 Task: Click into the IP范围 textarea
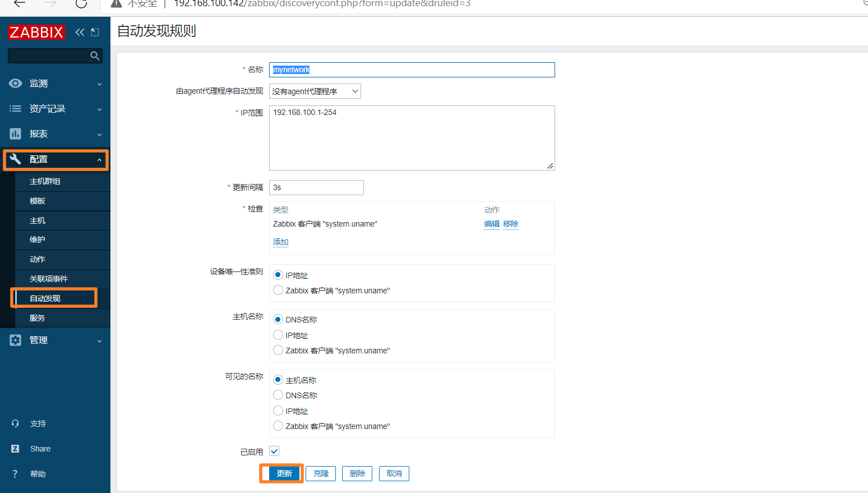(x=412, y=138)
